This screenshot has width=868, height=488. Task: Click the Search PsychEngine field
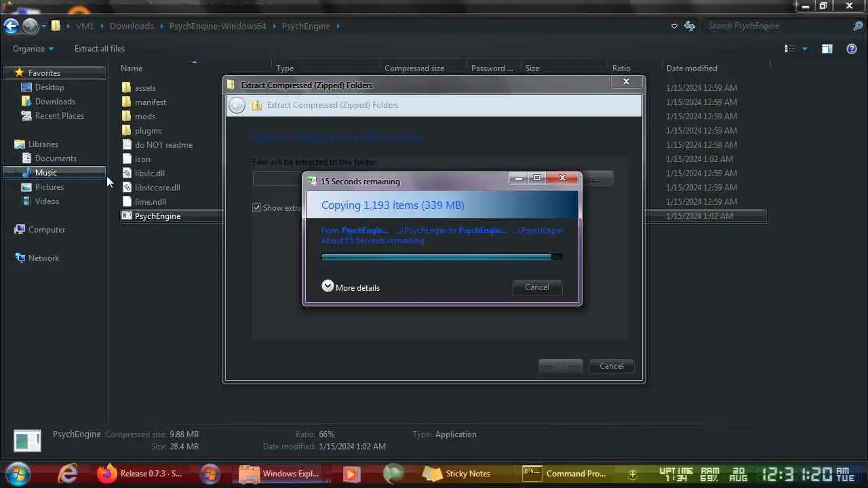[x=777, y=26]
